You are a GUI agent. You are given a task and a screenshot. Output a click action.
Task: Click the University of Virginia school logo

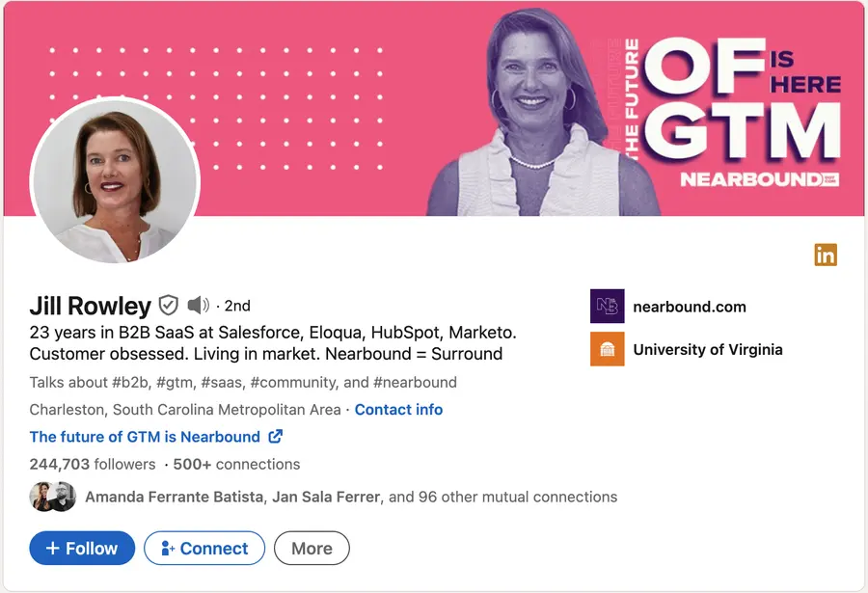[608, 349]
